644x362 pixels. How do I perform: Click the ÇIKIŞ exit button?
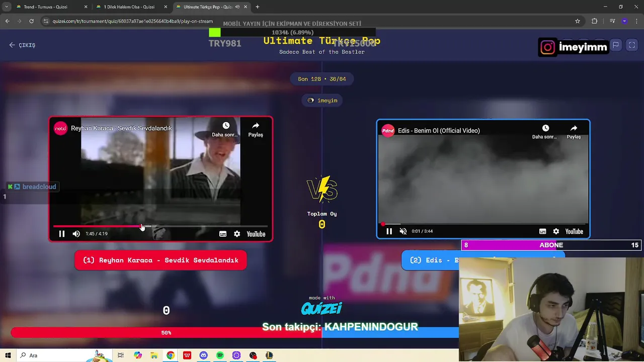click(x=22, y=45)
